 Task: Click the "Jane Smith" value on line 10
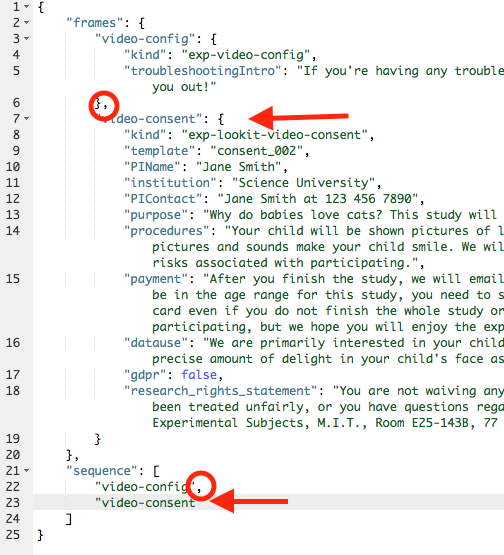239,167
